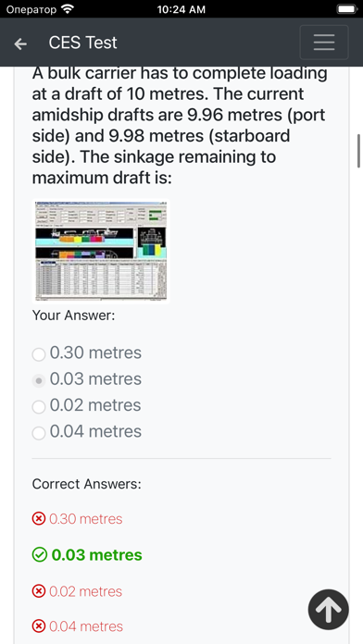This screenshot has height=644, width=363.
Task: Tap the 10:24 AM clock
Action: click(x=181, y=9)
